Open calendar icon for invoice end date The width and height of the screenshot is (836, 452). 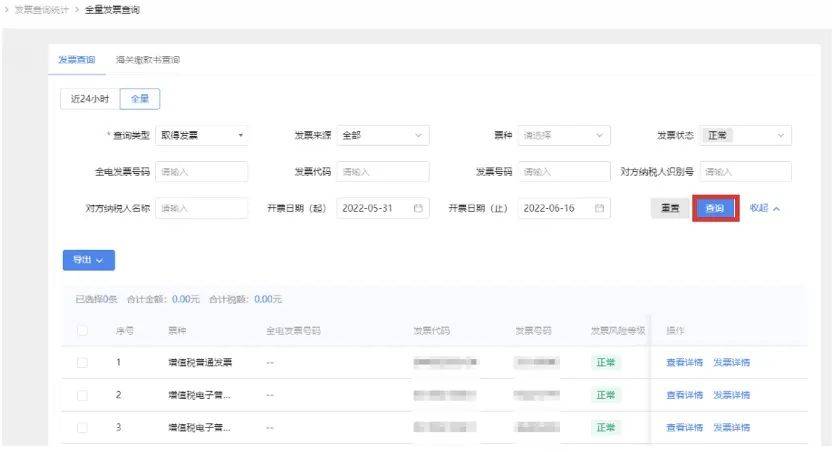599,208
